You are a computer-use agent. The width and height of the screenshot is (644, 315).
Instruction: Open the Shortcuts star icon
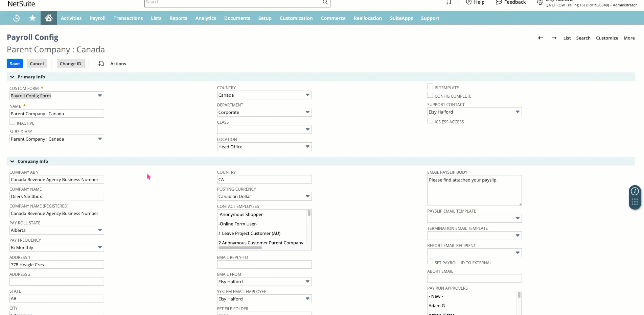point(32,18)
